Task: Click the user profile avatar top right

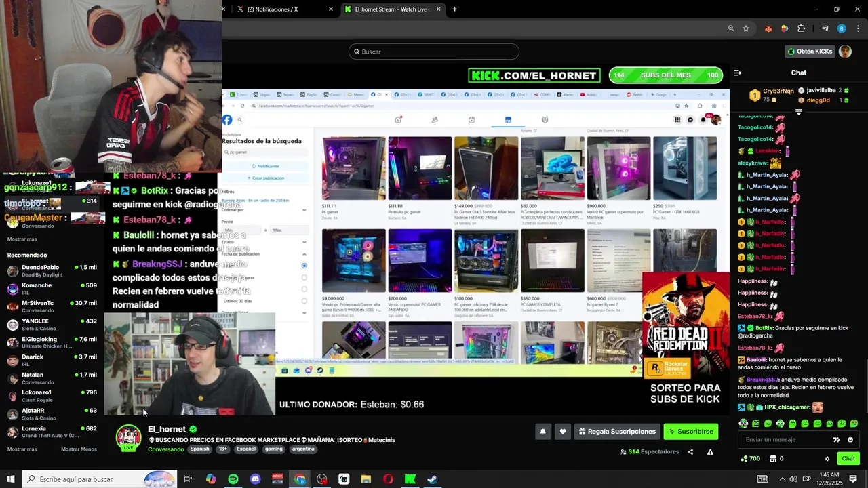Action: coord(845,52)
